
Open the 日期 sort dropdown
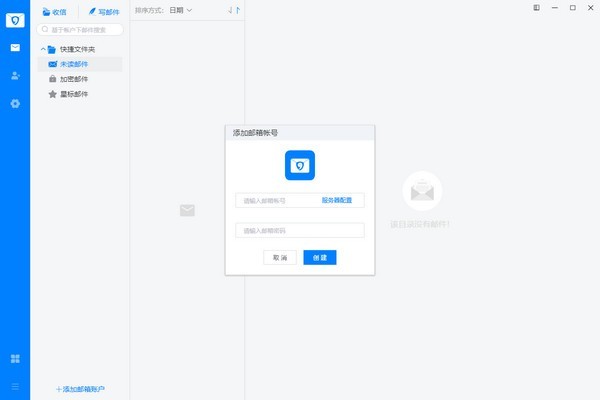click(x=181, y=10)
